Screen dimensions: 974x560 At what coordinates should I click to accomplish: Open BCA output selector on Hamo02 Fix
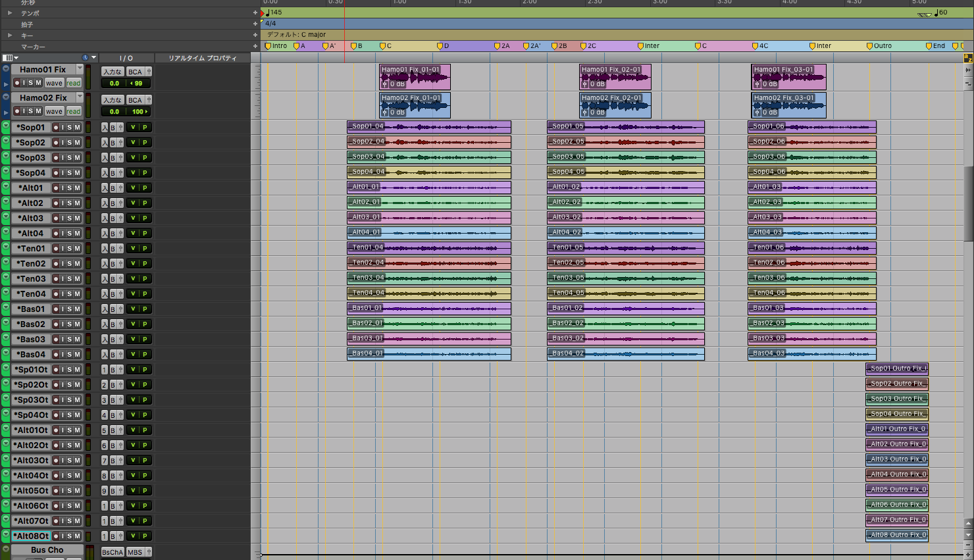pos(135,100)
